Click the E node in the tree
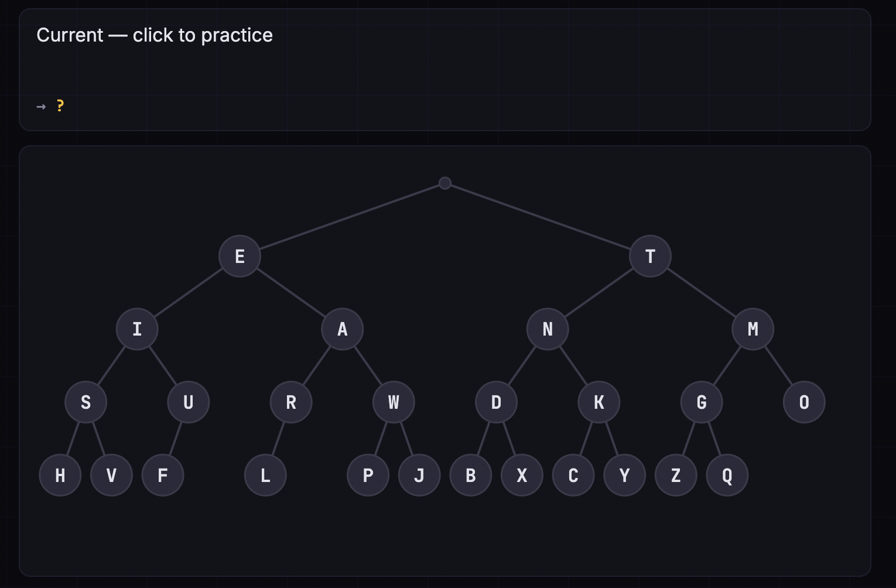The image size is (896, 588). [240, 256]
